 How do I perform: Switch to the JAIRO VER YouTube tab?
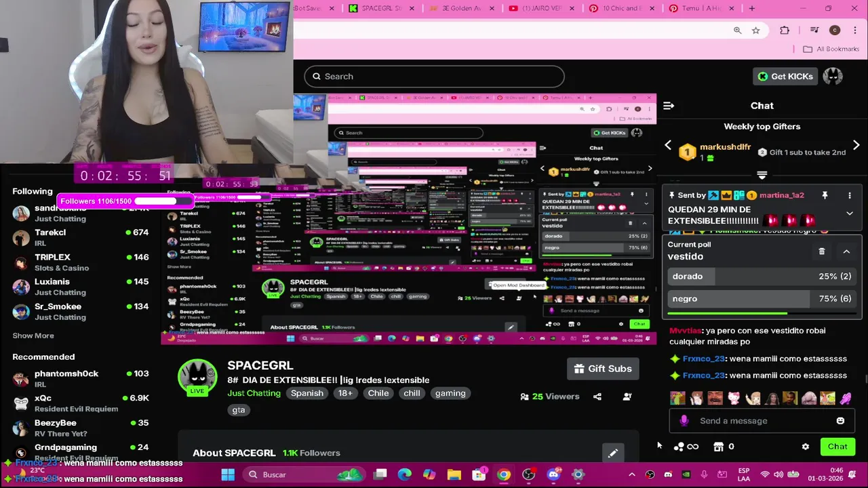click(540, 8)
